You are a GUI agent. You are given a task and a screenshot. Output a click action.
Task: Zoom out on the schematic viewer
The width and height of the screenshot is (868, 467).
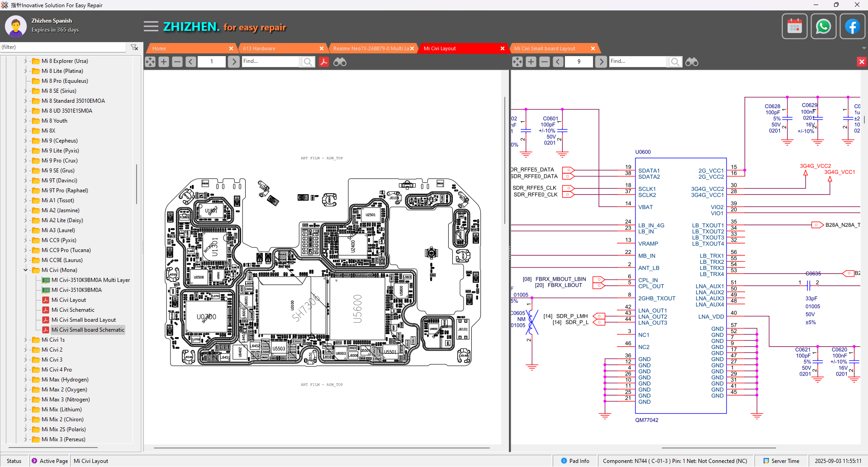[x=545, y=62]
